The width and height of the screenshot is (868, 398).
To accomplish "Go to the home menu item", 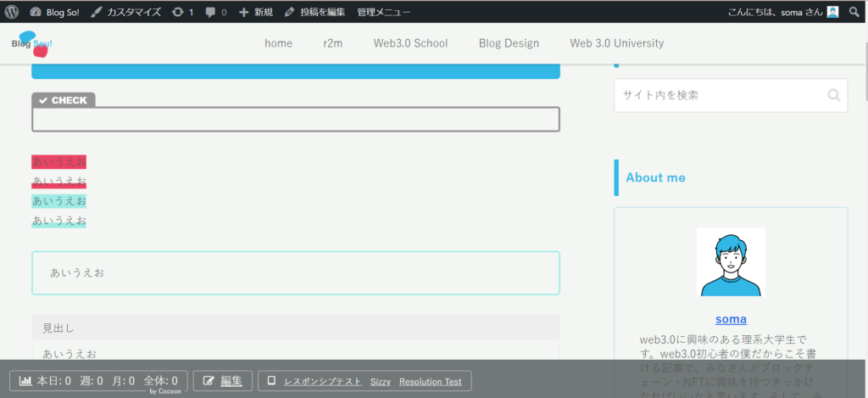I will [x=278, y=43].
